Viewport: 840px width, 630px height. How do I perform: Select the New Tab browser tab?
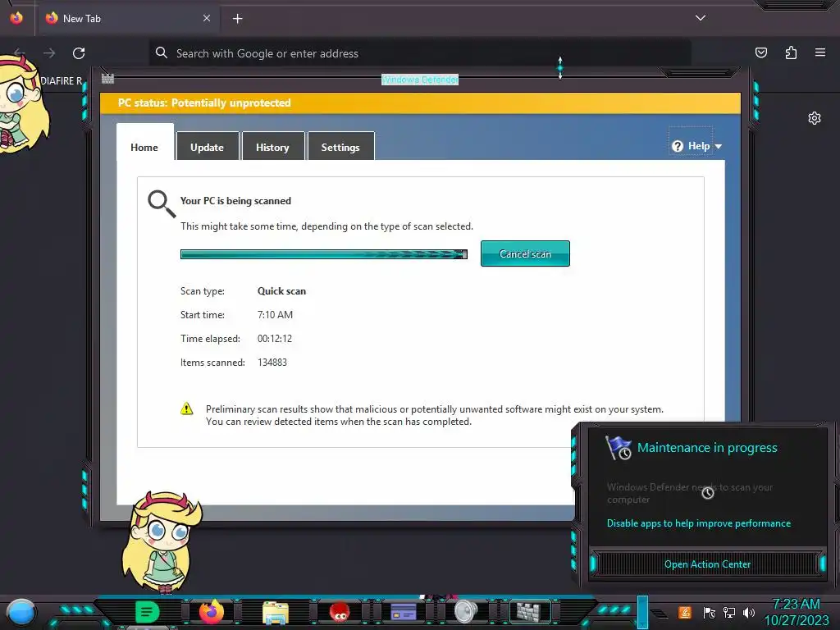[129, 19]
